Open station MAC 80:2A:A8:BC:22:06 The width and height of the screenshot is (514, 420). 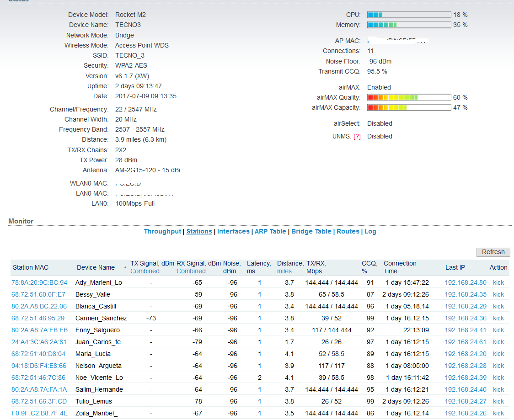[39, 306]
